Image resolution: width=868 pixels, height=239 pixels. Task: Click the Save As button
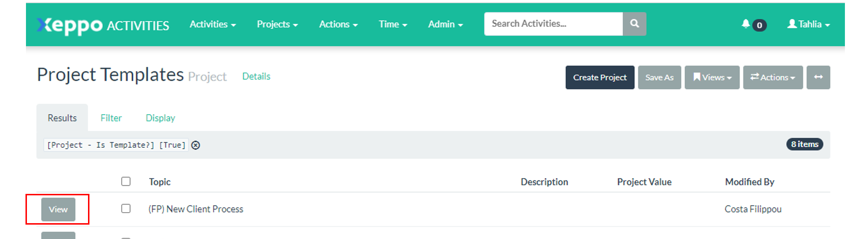(x=659, y=77)
